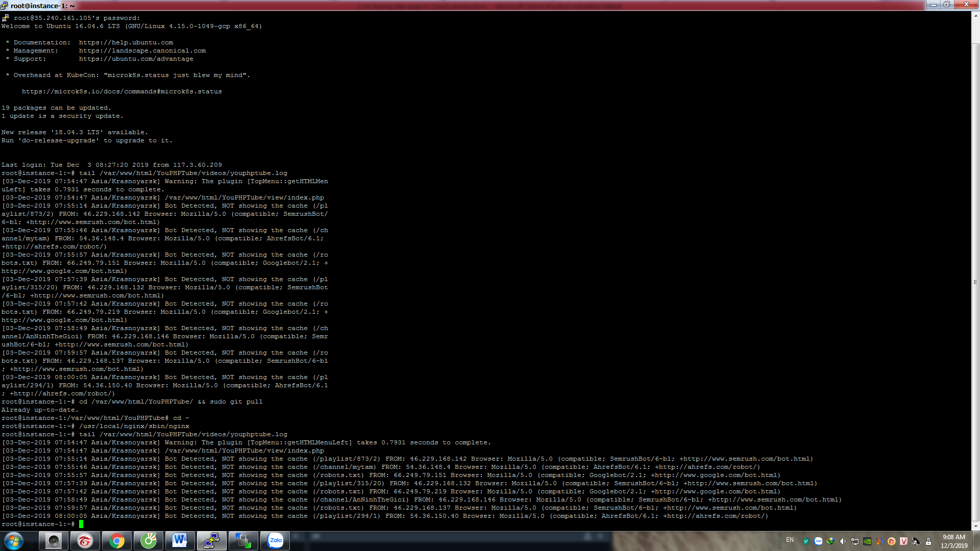Open Internet Download Manager tray icon
Viewport: 980px width, 551px height.
pos(830,541)
